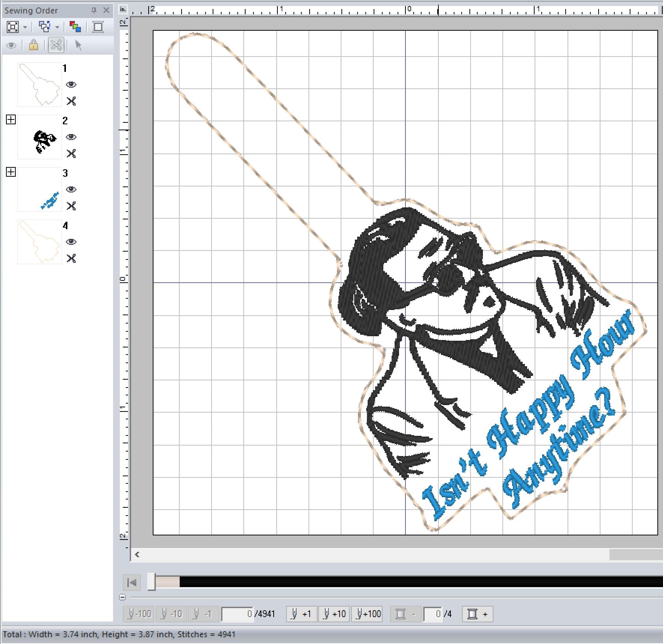
Task: Click the ruler units 'in.' button
Action: 123,10
